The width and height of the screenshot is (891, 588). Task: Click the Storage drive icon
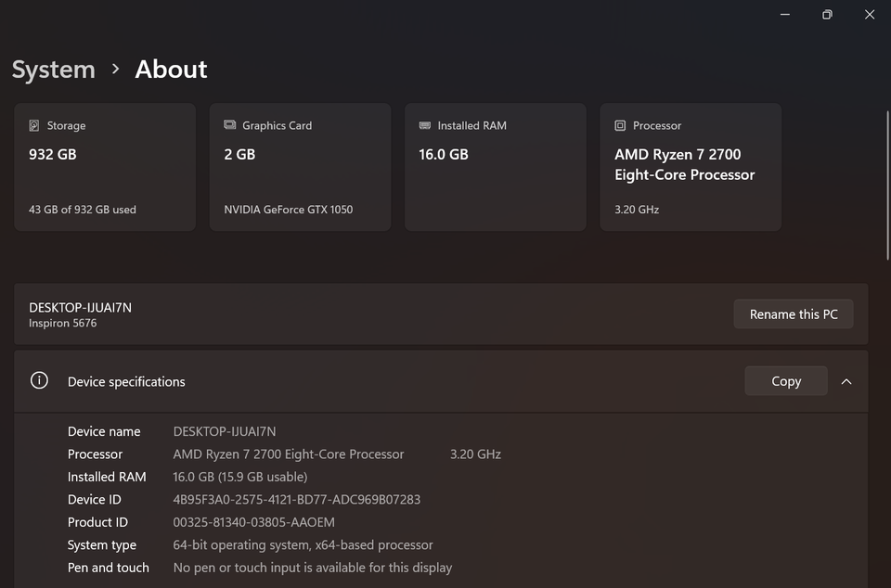[34, 125]
